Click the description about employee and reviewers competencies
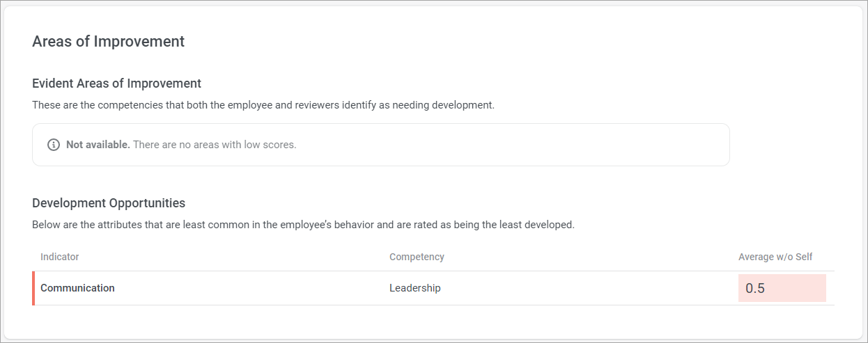This screenshot has width=868, height=343. [263, 106]
